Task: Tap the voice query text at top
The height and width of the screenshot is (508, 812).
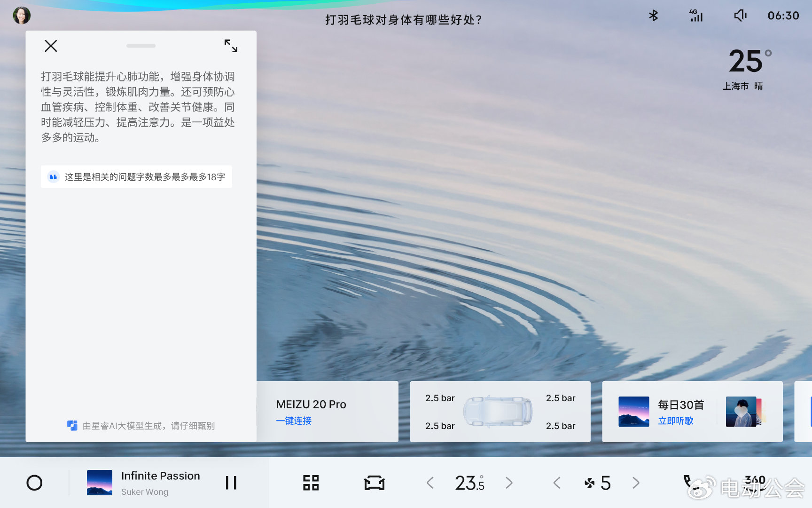Action: click(x=404, y=20)
